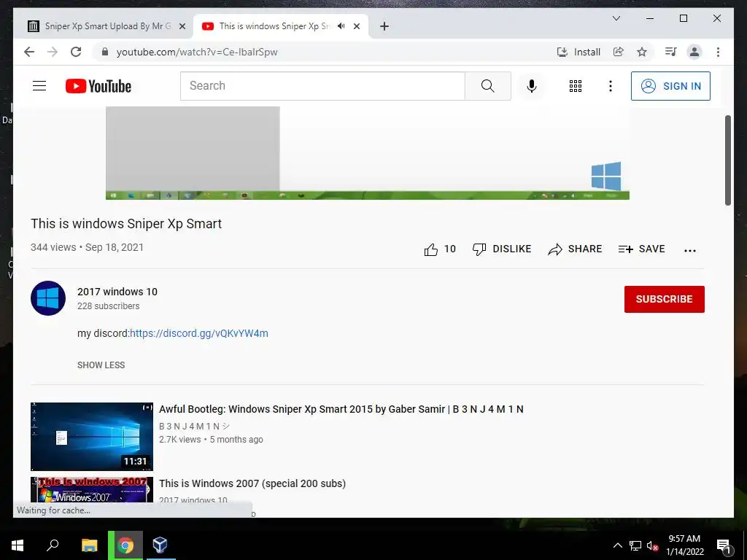Click the "344 views" count text
Viewport: 747px width, 560px height.
(53, 247)
